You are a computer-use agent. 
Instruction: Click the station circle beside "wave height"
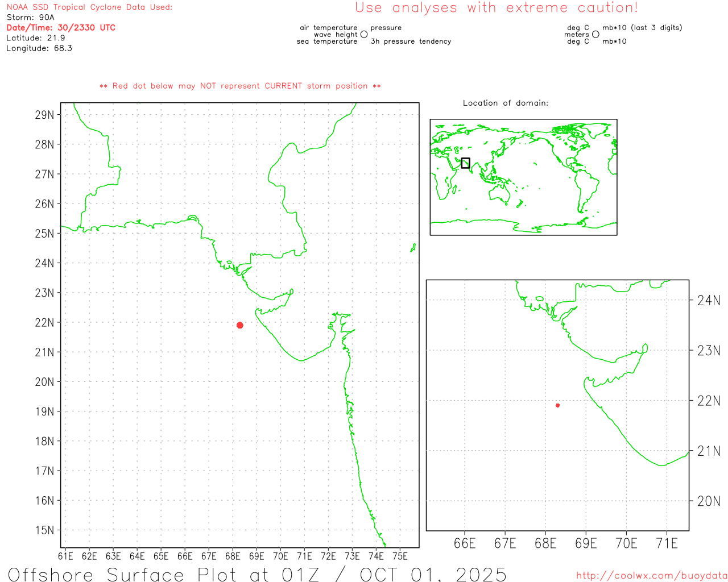pyautogui.click(x=364, y=35)
